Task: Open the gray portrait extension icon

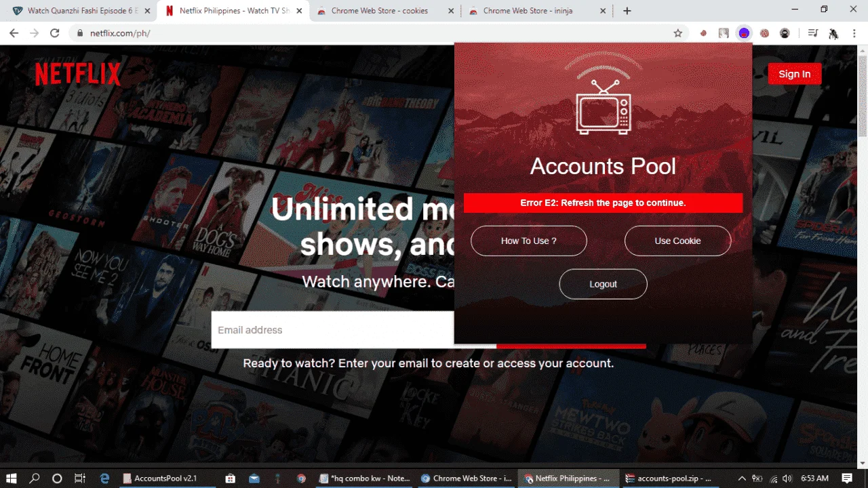Action: [x=724, y=33]
